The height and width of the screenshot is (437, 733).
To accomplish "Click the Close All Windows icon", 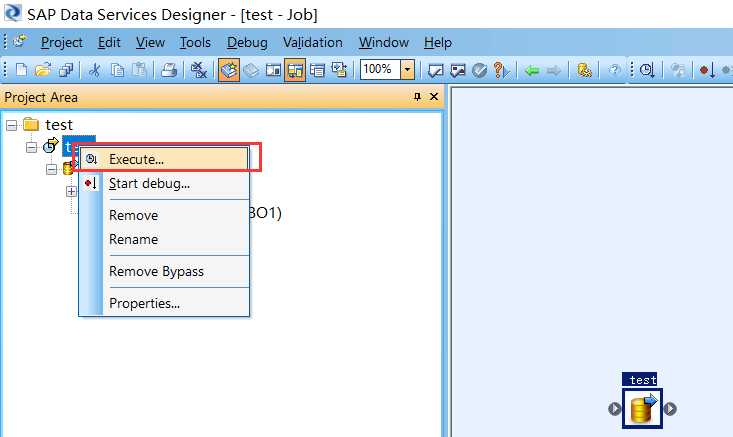I will (x=199, y=70).
